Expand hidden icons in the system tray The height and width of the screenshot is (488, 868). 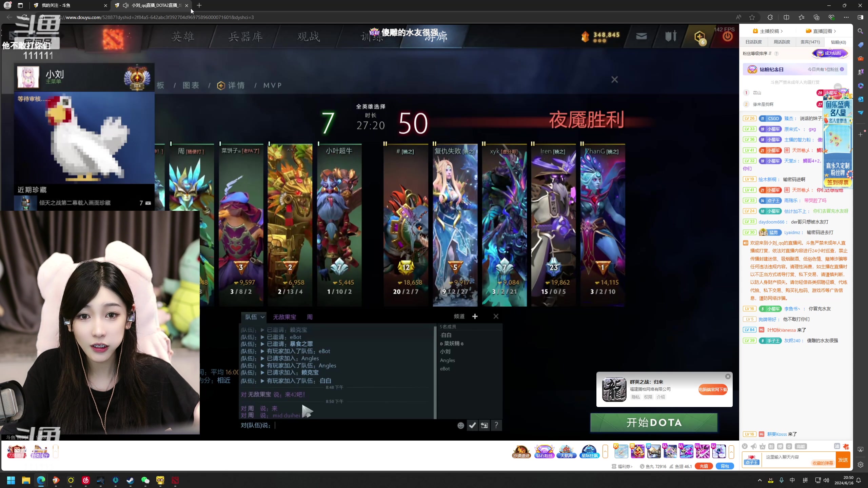point(759,480)
